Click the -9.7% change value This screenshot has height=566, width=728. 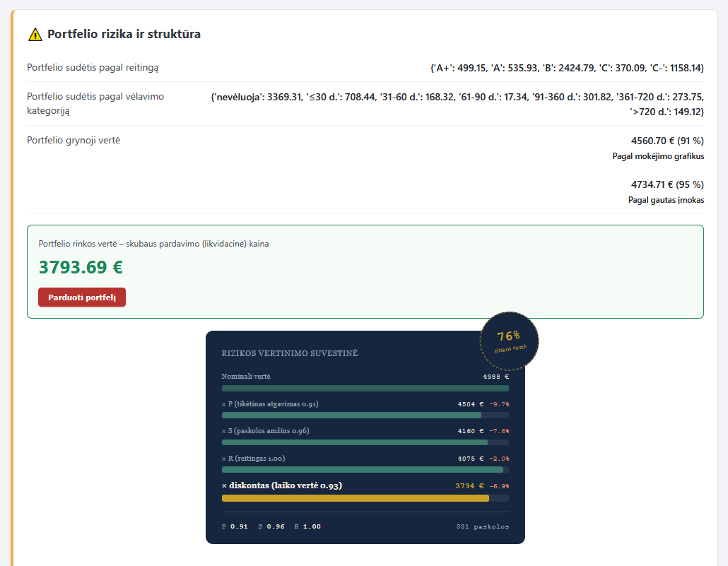(499, 404)
